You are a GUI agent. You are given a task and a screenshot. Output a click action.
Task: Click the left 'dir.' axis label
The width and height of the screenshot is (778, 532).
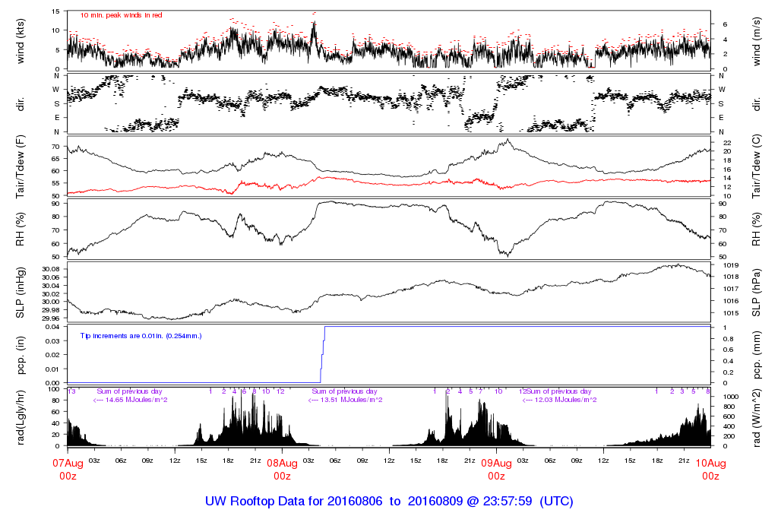point(21,104)
